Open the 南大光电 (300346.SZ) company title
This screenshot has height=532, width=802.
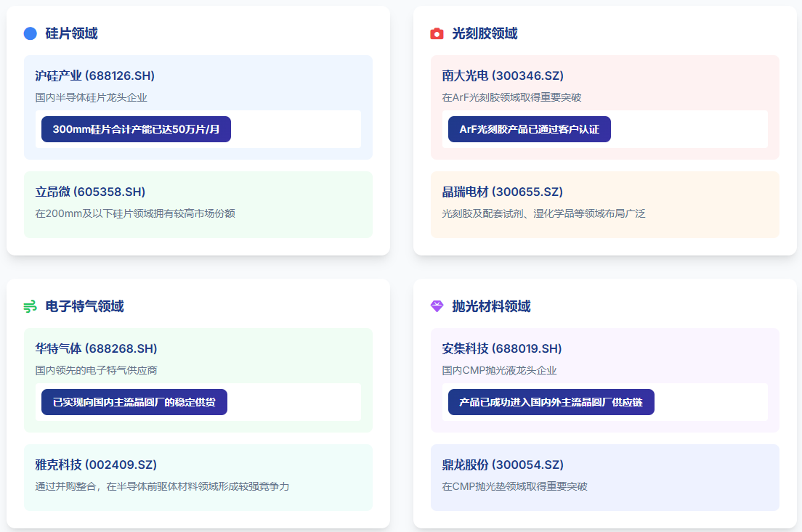(x=503, y=75)
